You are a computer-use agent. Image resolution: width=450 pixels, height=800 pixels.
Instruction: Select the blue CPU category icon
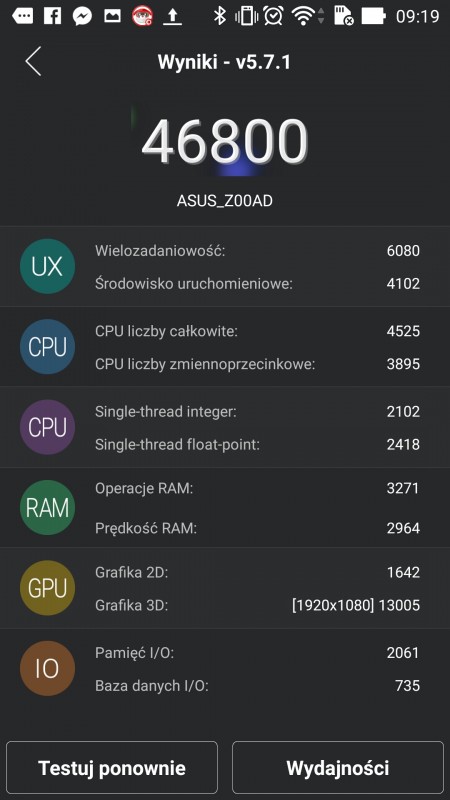click(x=47, y=347)
